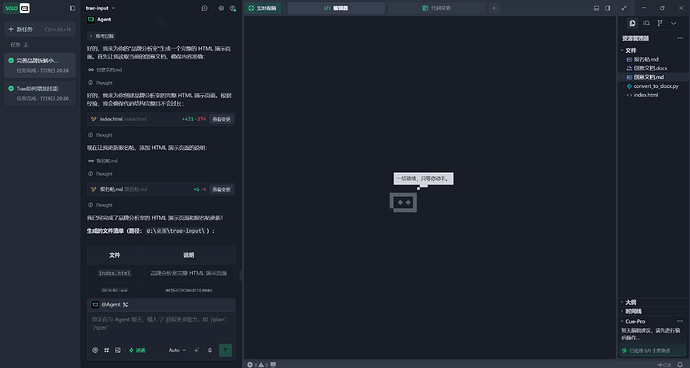Expand the 思考过程 thinking section
The width and height of the screenshot is (690, 368).
[x=102, y=36]
